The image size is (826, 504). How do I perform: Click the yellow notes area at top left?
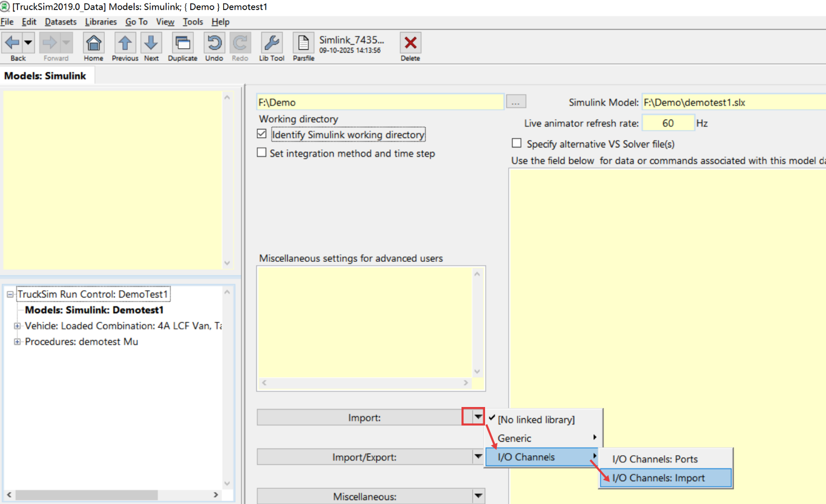tap(113, 179)
